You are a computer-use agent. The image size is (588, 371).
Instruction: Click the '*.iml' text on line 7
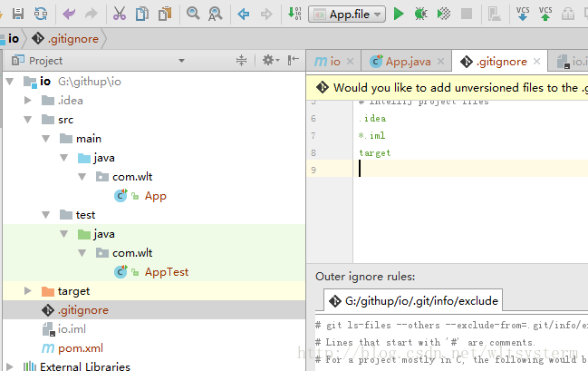coord(371,135)
